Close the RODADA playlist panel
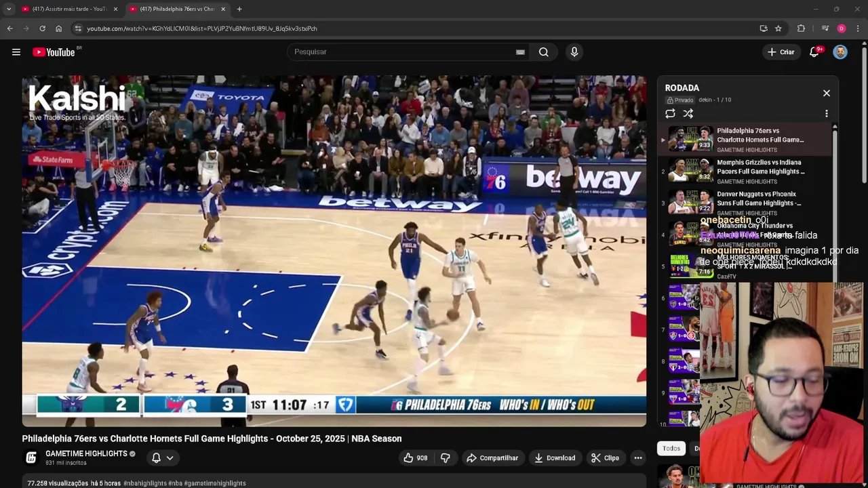The width and height of the screenshot is (868, 488). coord(827,93)
